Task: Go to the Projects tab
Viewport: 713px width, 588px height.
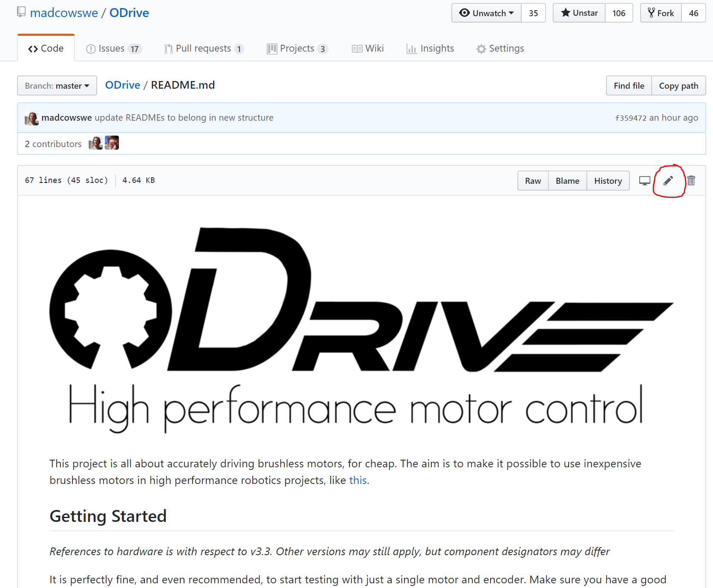Action: coord(297,49)
